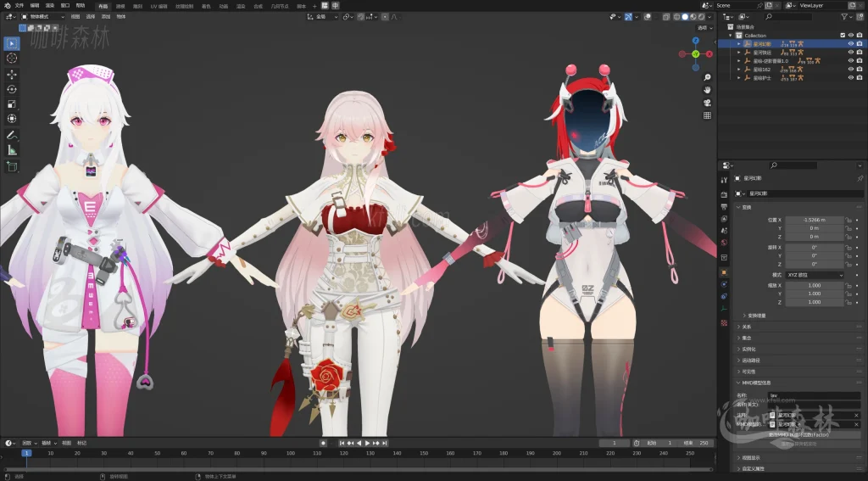Image resolution: width=868 pixels, height=481 pixels.
Task: Select the Annotate pencil tool
Action: point(12,135)
